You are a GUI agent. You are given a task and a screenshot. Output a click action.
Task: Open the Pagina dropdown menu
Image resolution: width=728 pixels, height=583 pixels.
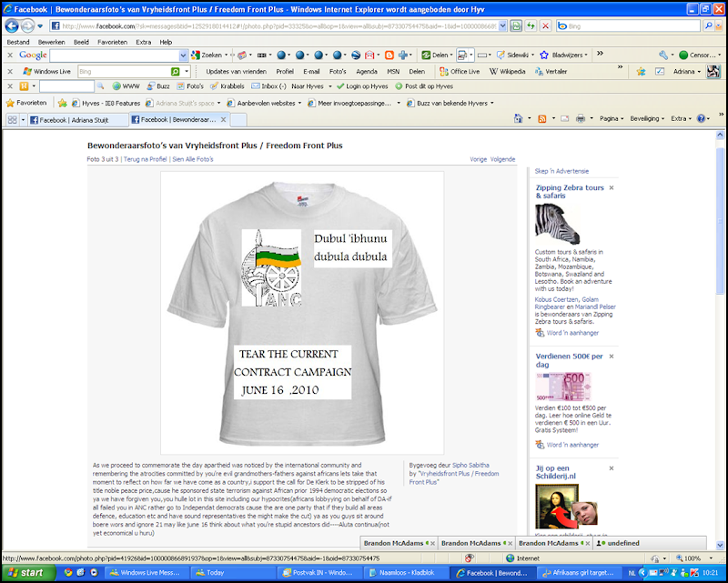[612, 119]
